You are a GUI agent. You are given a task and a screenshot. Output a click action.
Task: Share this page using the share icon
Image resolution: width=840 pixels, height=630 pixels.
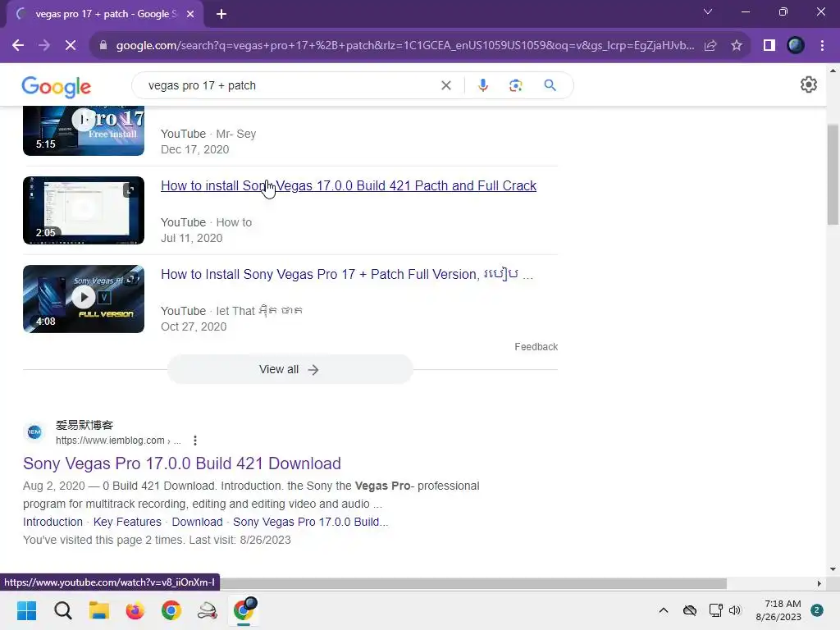click(710, 46)
